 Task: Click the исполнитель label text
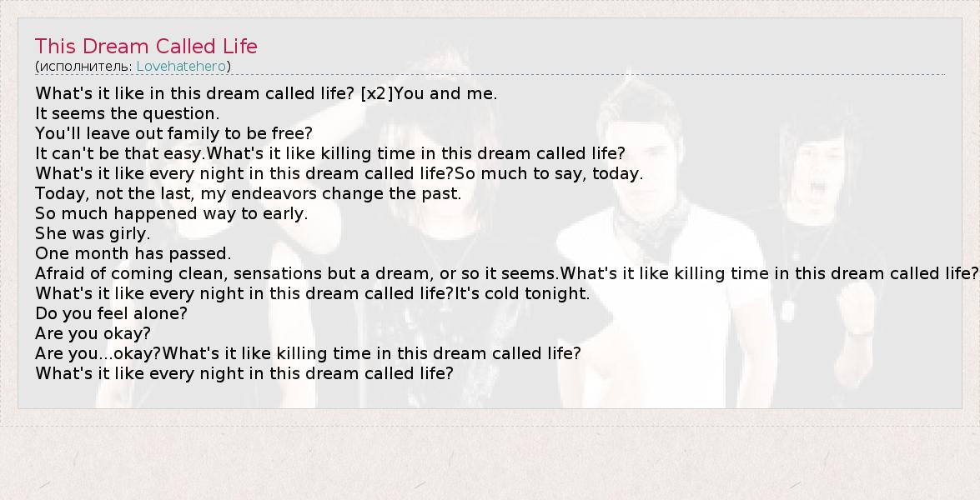pyautogui.click(x=85, y=66)
